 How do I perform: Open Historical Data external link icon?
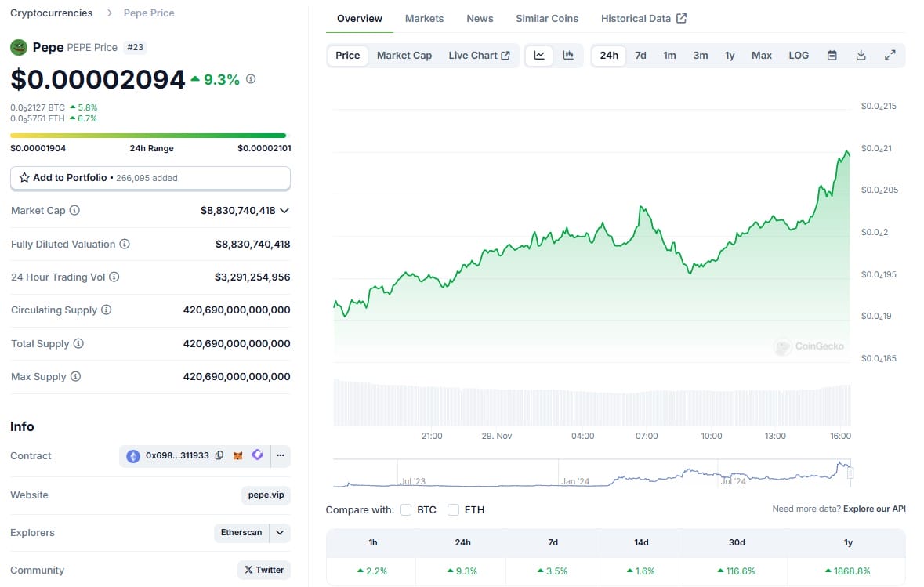pos(681,18)
